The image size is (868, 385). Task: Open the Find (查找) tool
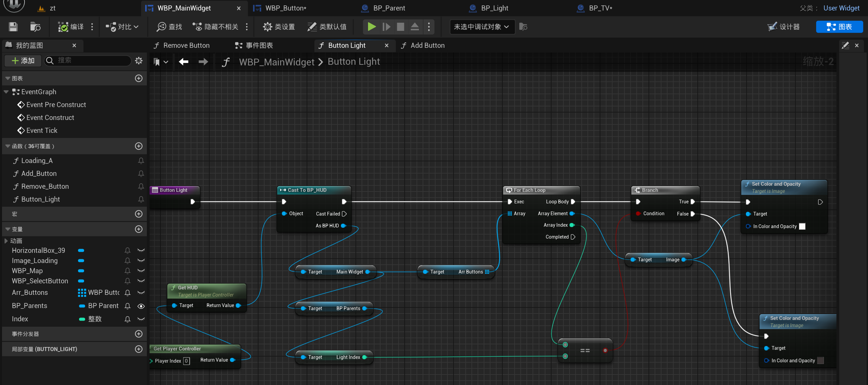(169, 27)
